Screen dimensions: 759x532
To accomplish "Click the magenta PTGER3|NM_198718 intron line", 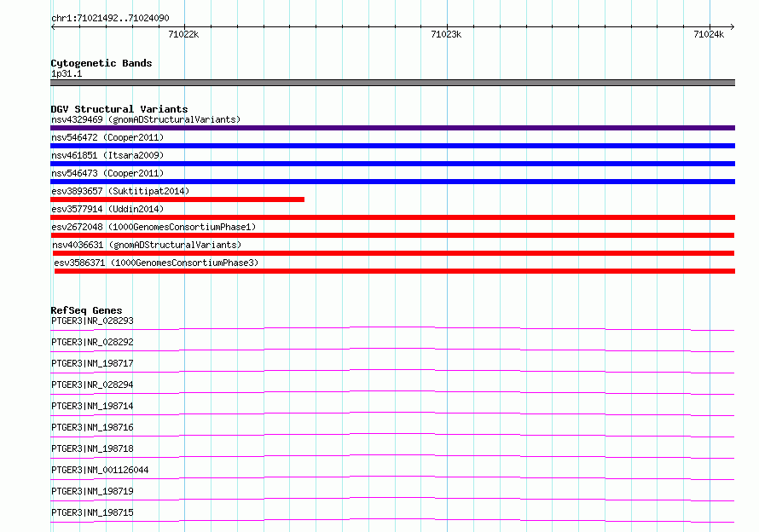I will (x=392, y=457).
